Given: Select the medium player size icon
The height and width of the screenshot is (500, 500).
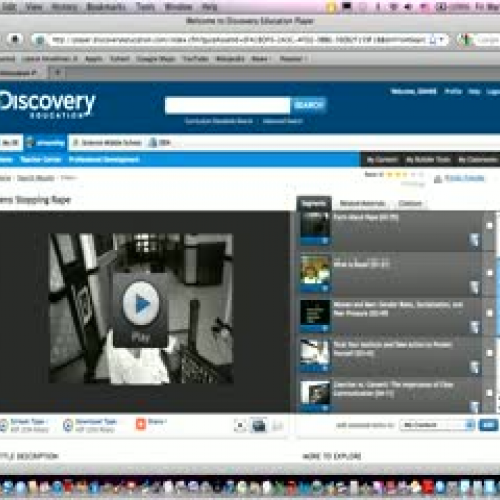Looking at the screenshot, I should [259, 425].
